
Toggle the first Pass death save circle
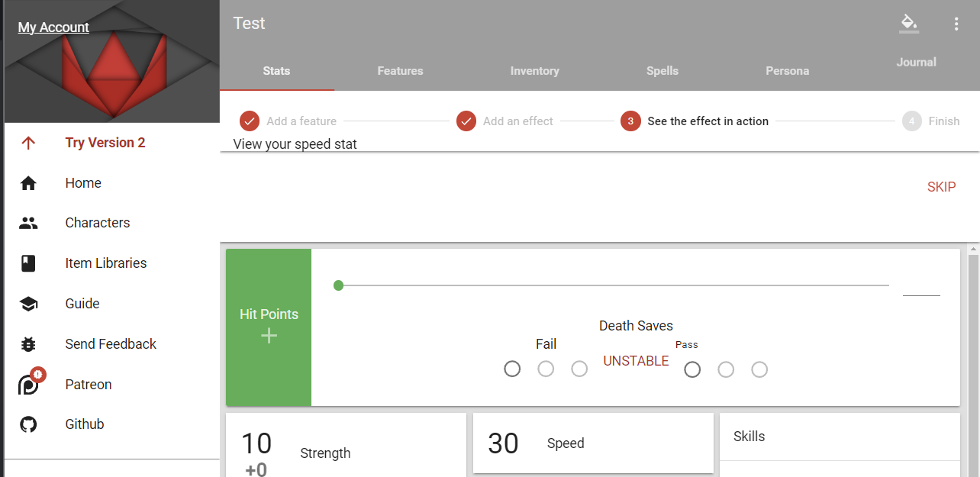click(x=692, y=369)
